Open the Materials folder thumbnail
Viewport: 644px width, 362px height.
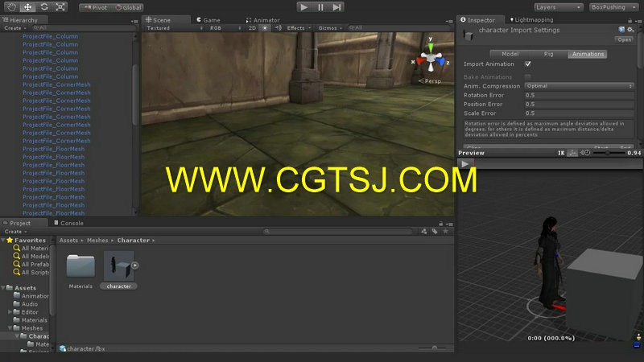80,266
